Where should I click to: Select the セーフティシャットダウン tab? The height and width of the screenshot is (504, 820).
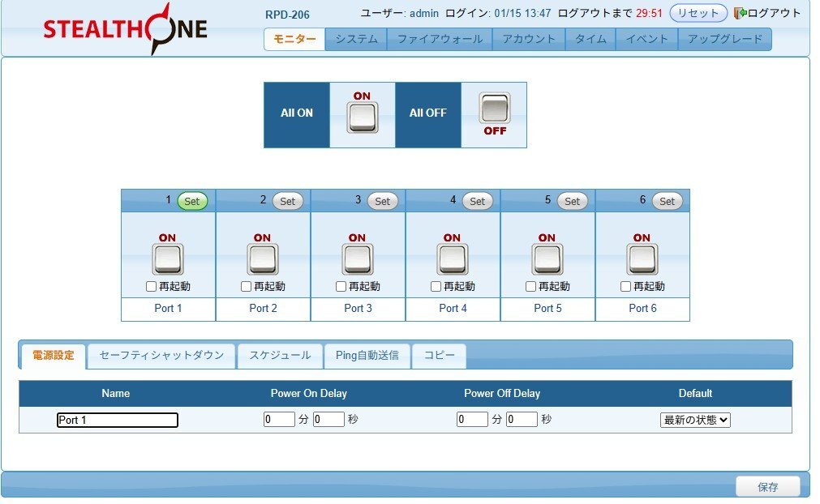tap(161, 356)
